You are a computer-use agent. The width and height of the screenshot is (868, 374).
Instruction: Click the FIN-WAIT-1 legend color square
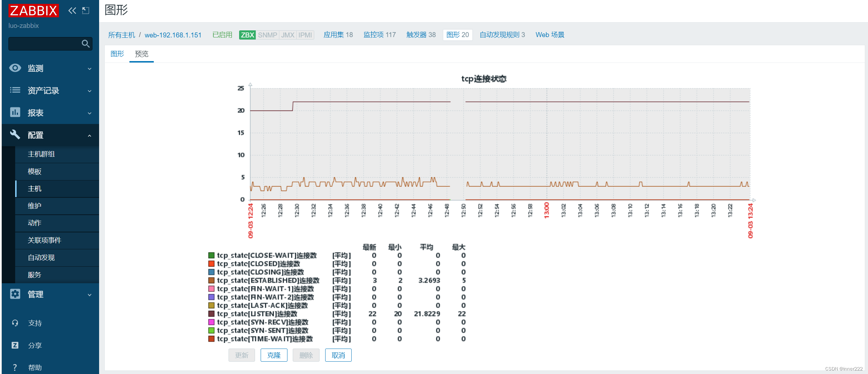click(211, 289)
